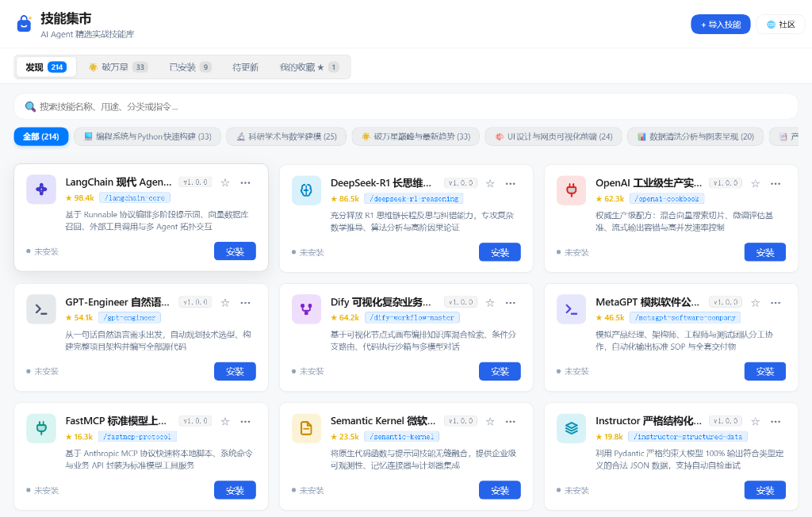Image resolution: width=812 pixels, height=517 pixels.
Task: Switch to the 已安装 tab
Action: click(190, 67)
